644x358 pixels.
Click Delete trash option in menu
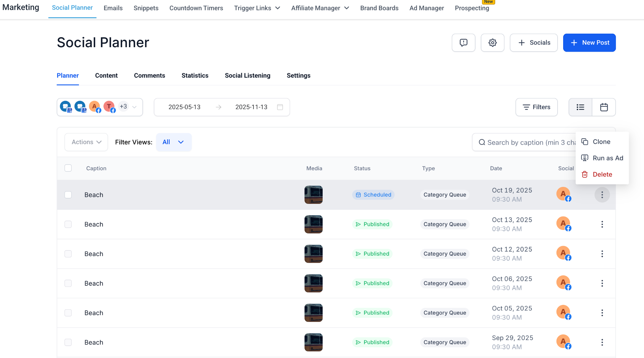click(x=602, y=174)
